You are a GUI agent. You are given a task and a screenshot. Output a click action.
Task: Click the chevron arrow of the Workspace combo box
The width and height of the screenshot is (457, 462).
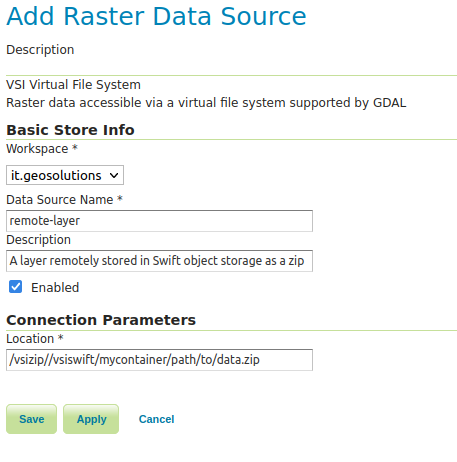click(114, 175)
